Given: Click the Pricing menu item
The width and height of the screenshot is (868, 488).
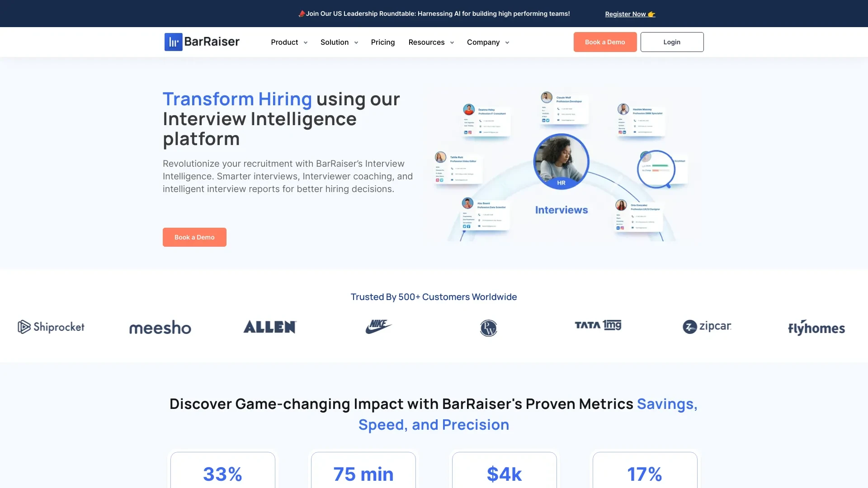Looking at the screenshot, I should point(383,42).
